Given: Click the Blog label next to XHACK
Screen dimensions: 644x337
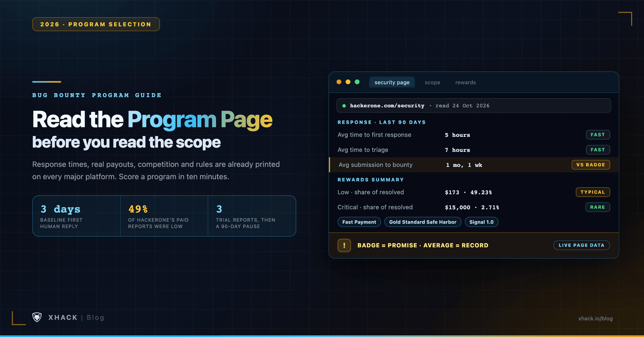Looking at the screenshot, I should [x=95, y=318].
